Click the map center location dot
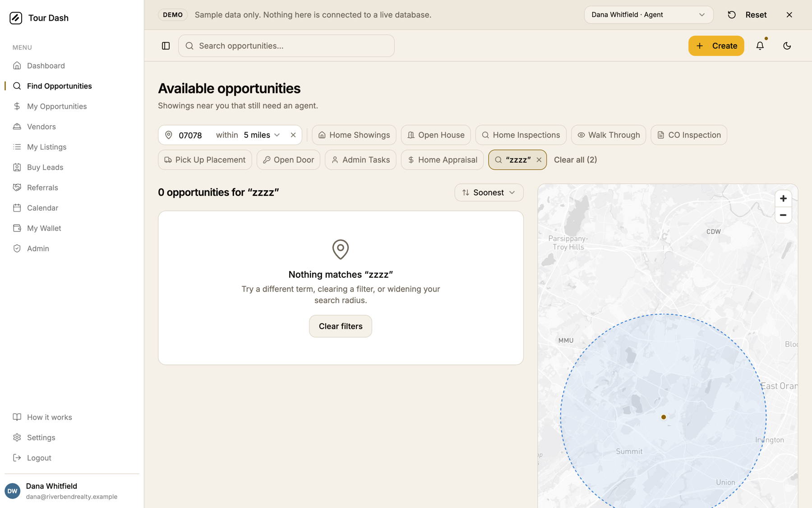The image size is (812, 508). pos(664,417)
